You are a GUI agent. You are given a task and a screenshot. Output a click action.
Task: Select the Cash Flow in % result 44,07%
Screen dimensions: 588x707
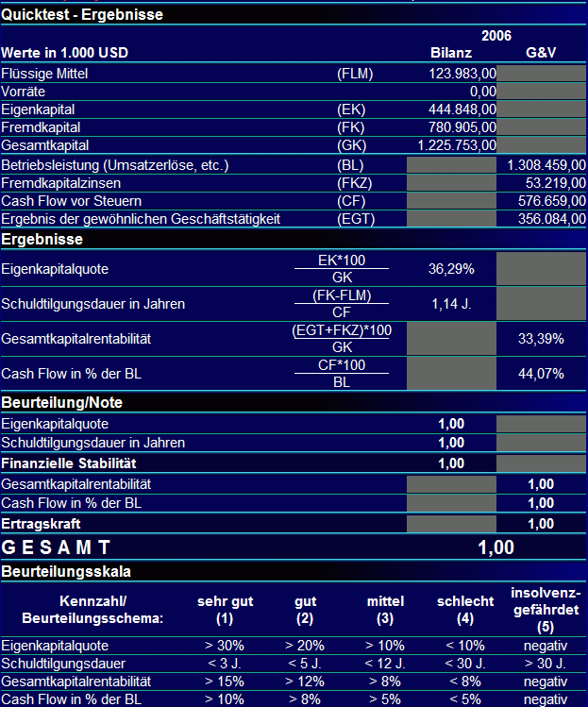click(541, 374)
